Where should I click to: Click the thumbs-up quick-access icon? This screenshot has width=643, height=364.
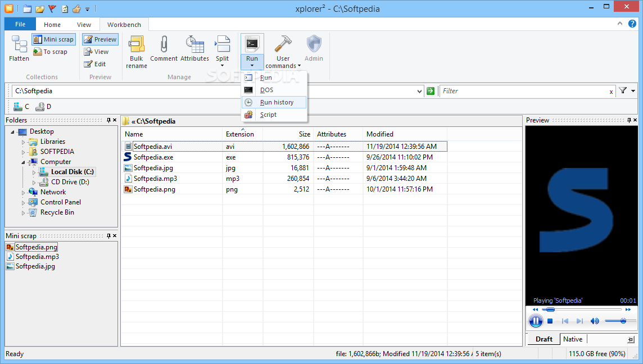coord(76,8)
